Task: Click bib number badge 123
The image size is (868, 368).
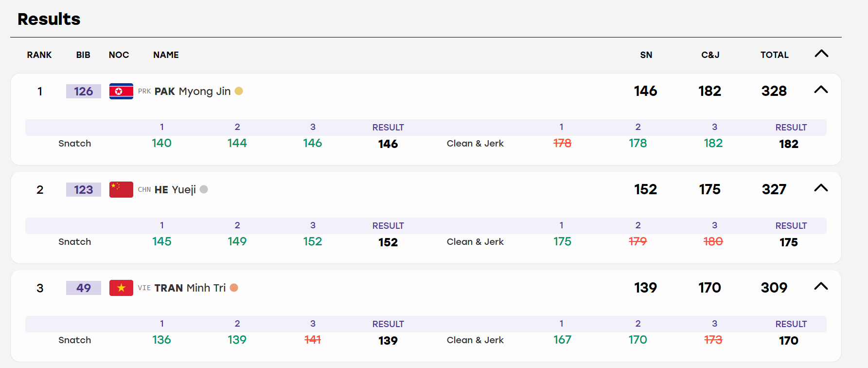Action: point(84,189)
